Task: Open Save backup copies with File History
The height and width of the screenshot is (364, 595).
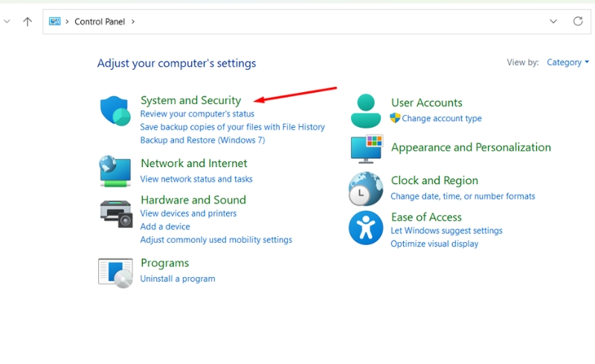Action: [x=233, y=127]
